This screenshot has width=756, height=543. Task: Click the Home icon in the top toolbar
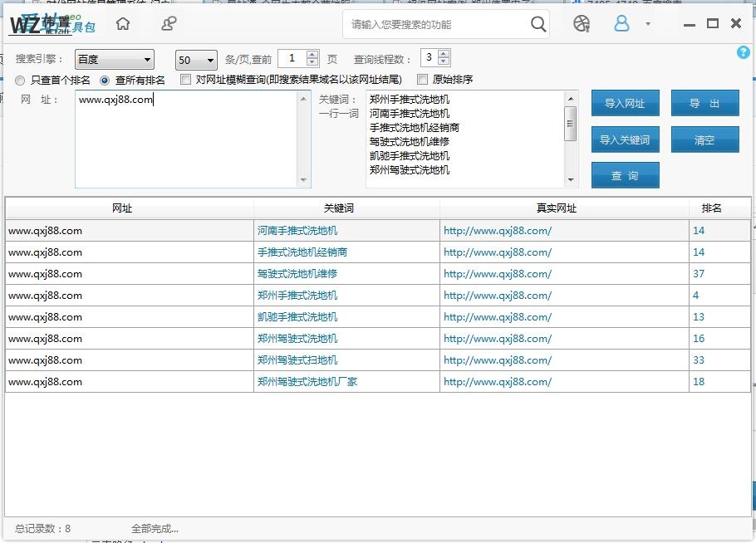[123, 24]
